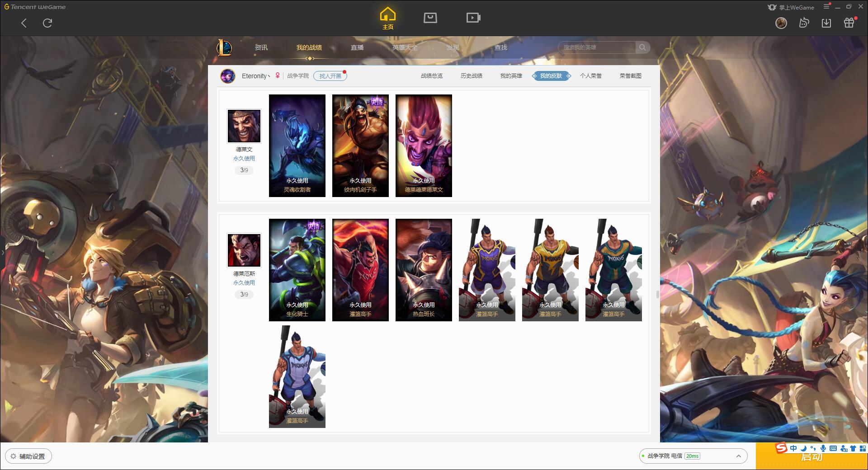Open the store bag icon in top bar
This screenshot has height=470, width=868.
coord(430,18)
